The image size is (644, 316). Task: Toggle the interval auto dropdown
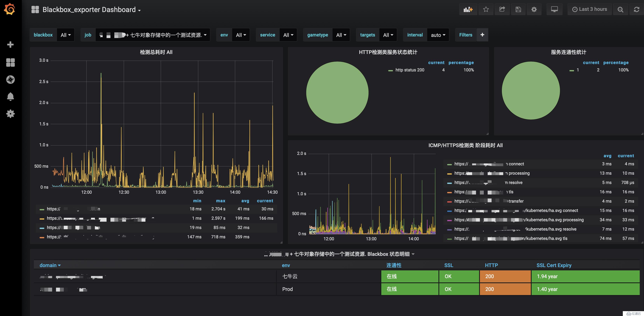click(437, 34)
